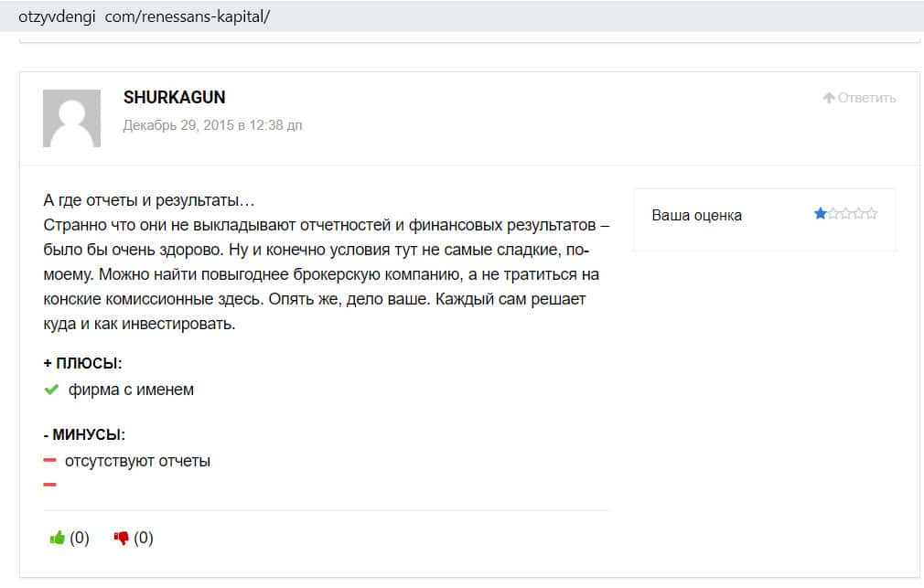Open SHURKAGUN's user profile name

click(174, 97)
